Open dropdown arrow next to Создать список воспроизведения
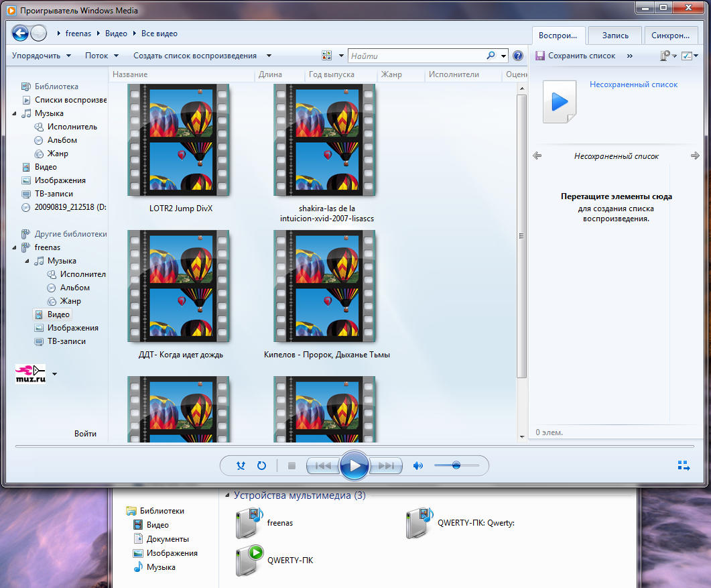 click(269, 56)
